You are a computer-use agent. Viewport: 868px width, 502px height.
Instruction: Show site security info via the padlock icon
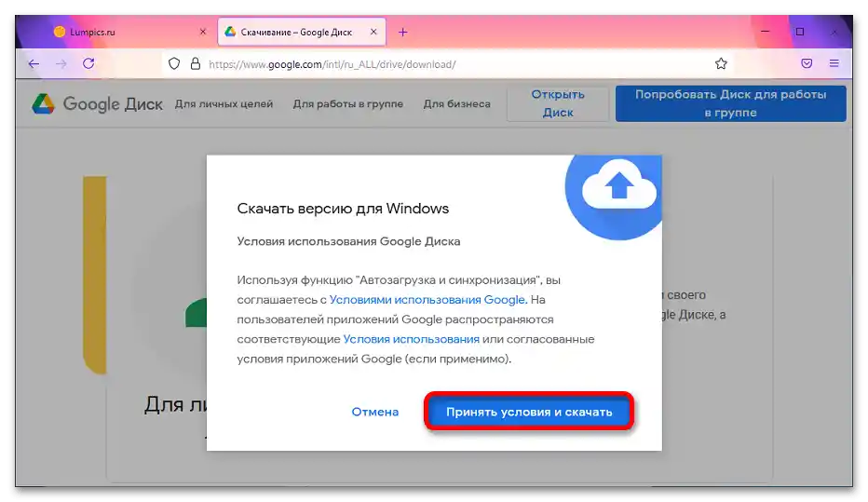point(196,64)
